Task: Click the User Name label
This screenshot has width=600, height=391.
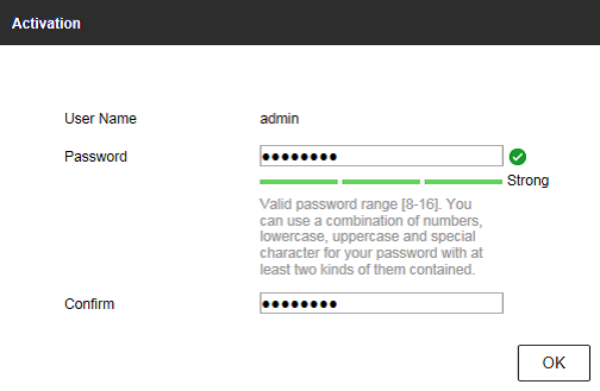Action: [x=100, y=119]
